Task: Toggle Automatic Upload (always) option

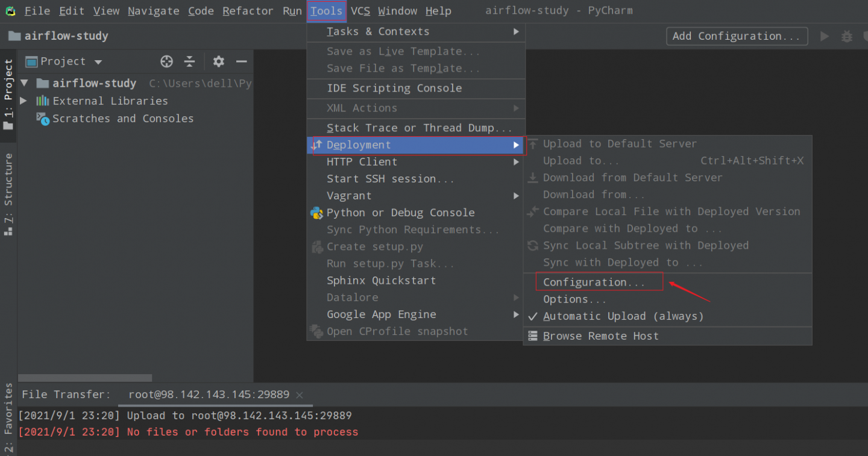Action: click(623, 316)
